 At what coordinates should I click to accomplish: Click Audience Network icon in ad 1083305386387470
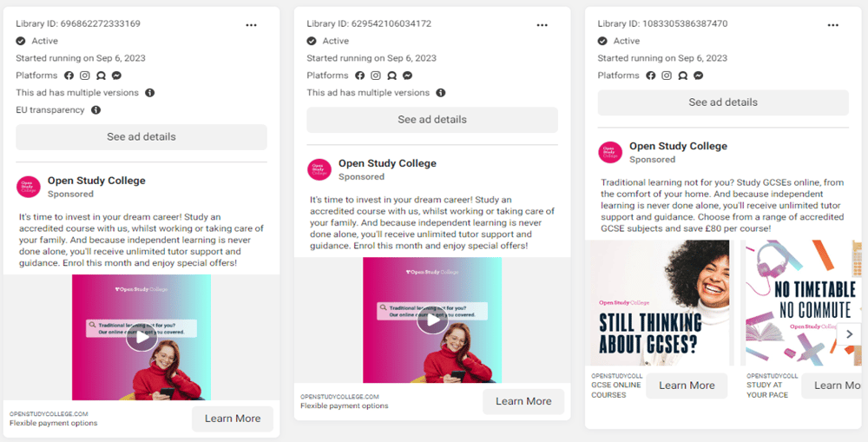click(682, 76)
